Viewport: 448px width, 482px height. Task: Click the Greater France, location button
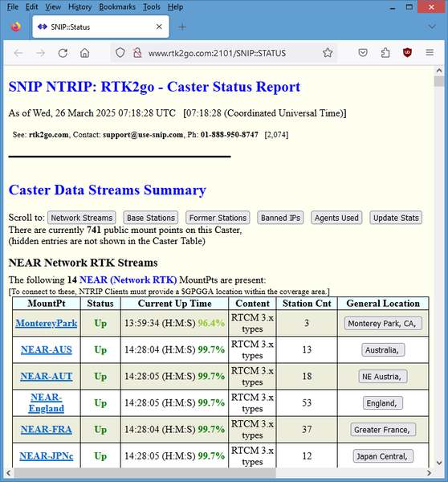point(383,430)
